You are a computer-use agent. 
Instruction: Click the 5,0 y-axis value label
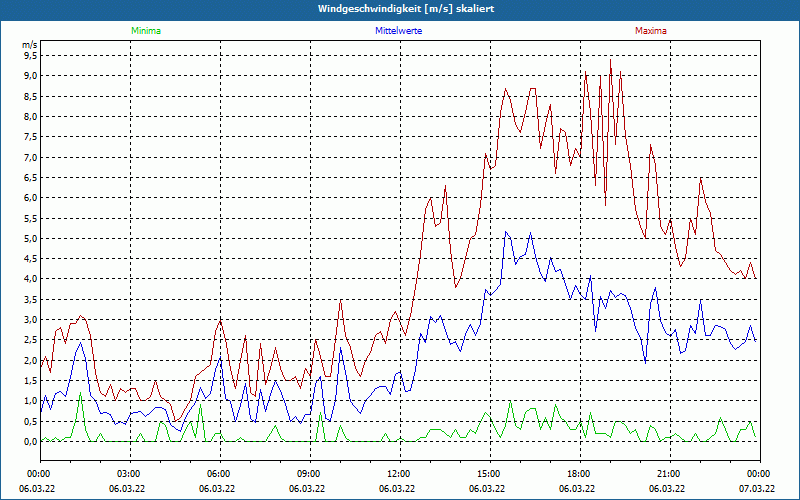30,239
